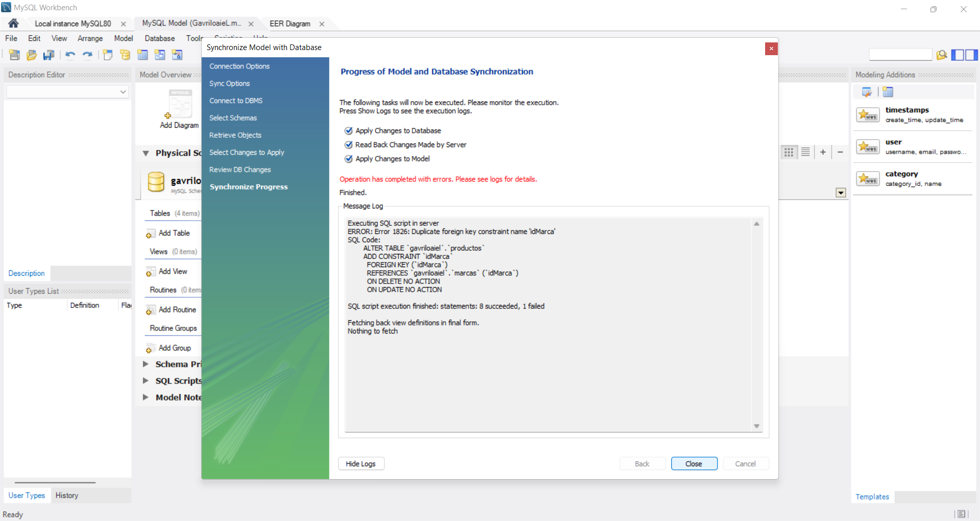This screenshot has width=980, height=521.
Task: Close the EER Diagram tab
Action: [322, 24]
